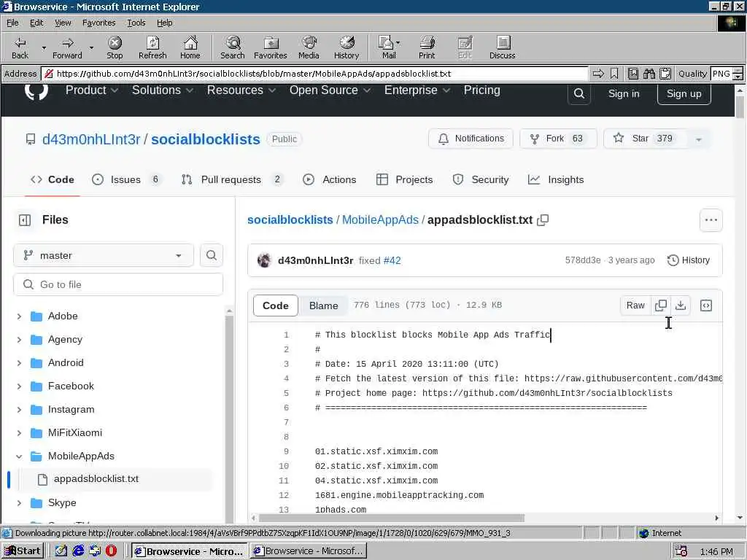
Task: Download raw file icon
Action: [681, 306]
